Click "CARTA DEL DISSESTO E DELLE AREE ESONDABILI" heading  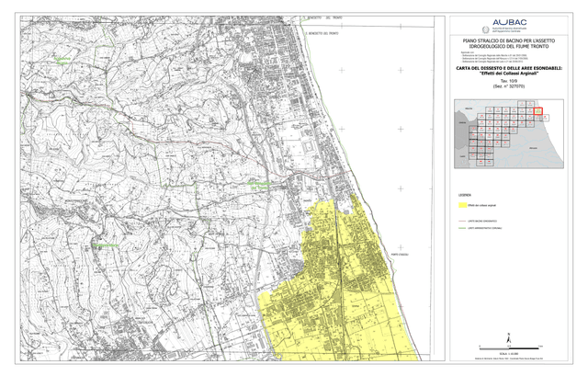(509, 68)
